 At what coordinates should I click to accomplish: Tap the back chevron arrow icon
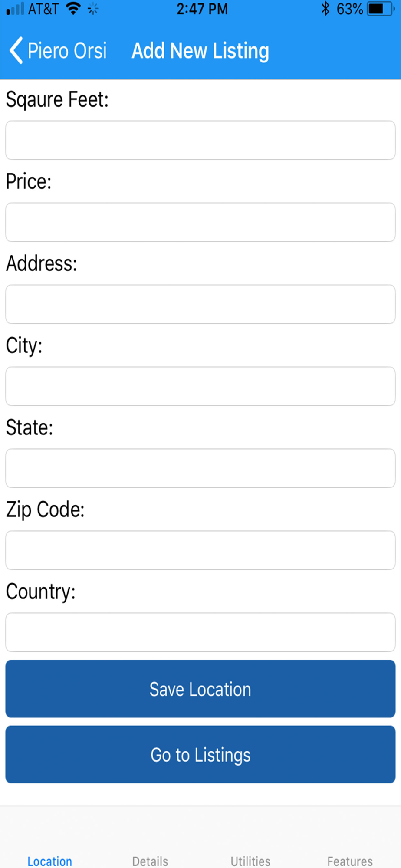click(x=16, y=51)
